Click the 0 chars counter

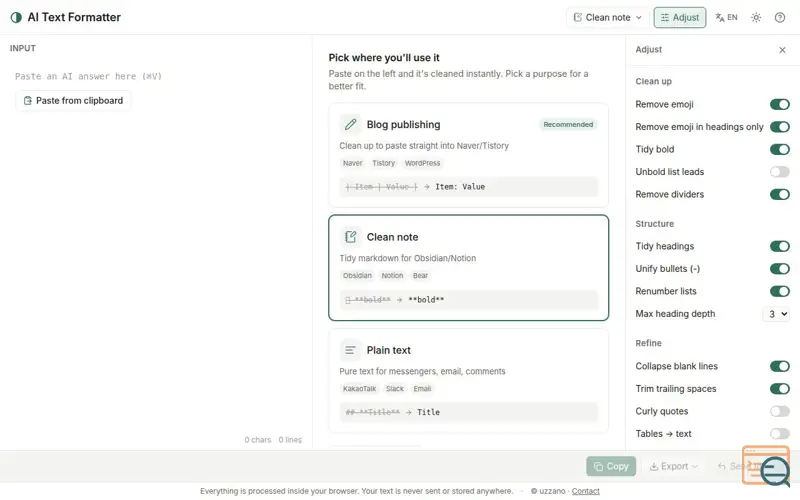258,440
